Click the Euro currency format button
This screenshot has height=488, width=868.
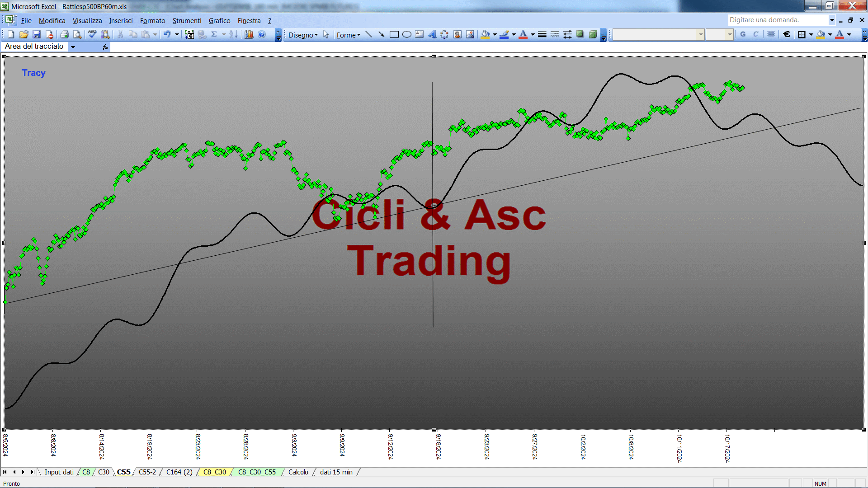pyautogui.click(x=787, y=34)
